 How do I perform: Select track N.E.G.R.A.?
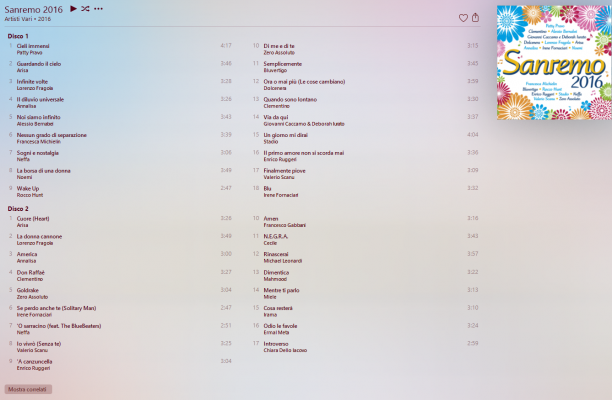tap(276, 236)
